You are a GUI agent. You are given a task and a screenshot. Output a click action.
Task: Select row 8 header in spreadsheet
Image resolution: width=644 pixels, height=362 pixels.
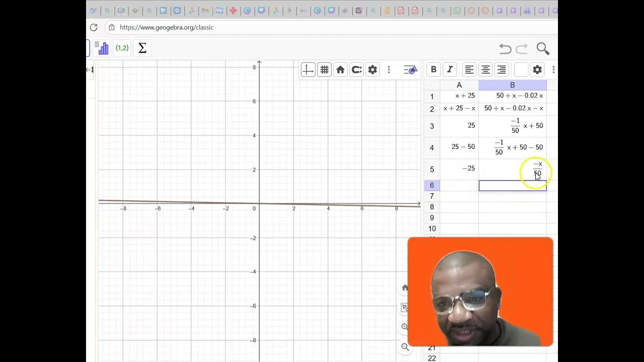point(432,207)
